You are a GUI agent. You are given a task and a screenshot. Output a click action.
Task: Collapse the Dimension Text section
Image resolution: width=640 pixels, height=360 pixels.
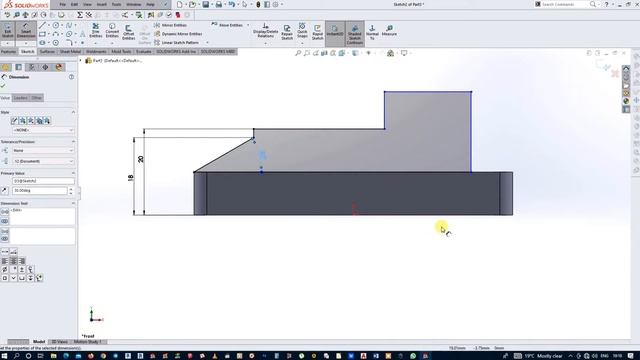click(73, 203)
